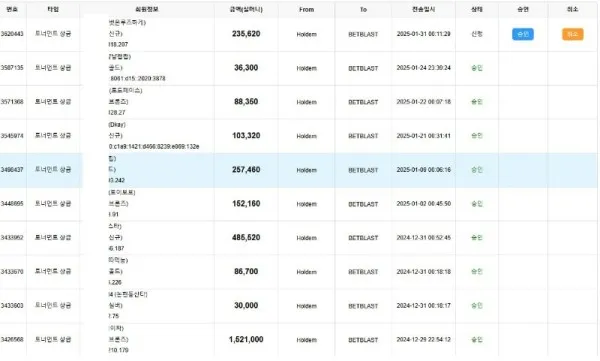Click the amount 152,160
Image resolution: width=600 pixels, height=361 pixels.
(x=246, y=204)
